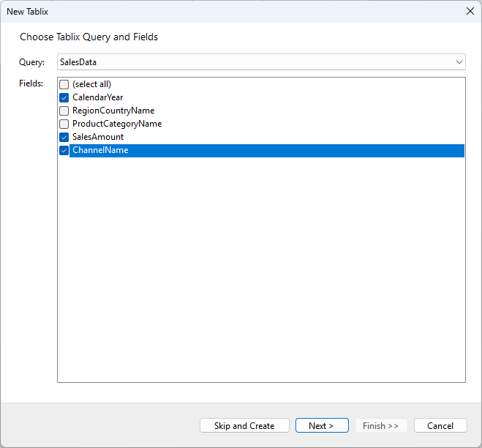Enable the ProductCategoryName field checkbox
Screen dimensions: 482x448
pos(64,124)
